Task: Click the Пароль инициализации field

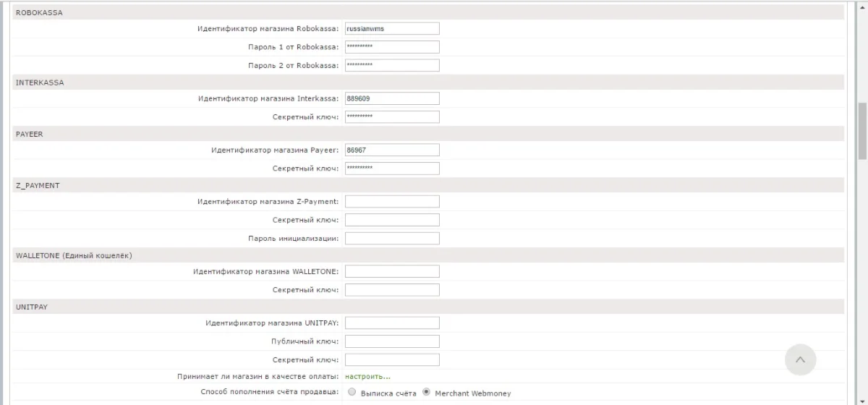Action: (x=392, y=238)
